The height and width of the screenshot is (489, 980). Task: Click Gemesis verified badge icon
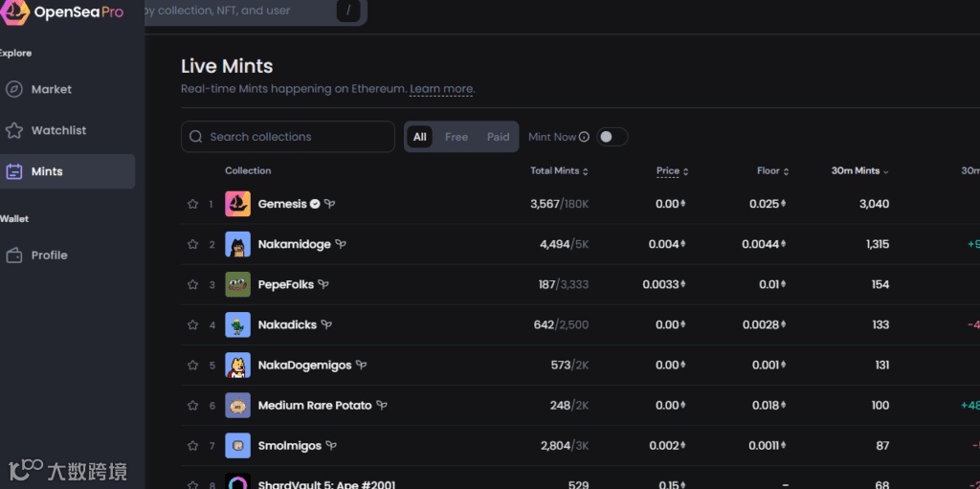click(x=315, y=204)
